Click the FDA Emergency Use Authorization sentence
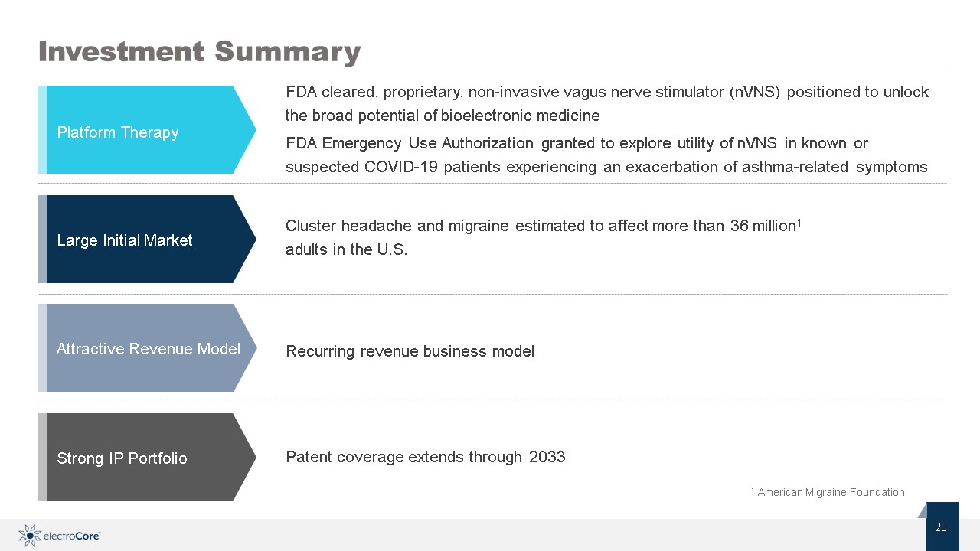980x551 pixels. 606,155
